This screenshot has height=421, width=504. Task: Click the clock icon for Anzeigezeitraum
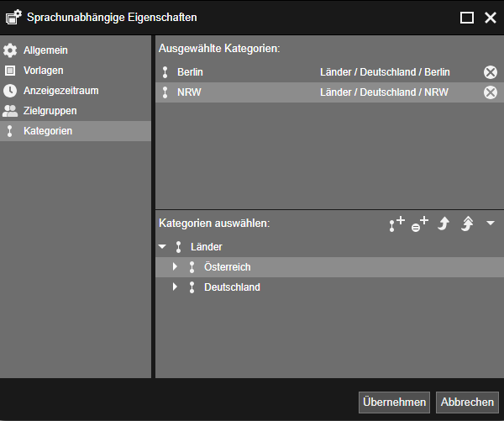pos(10,91)
